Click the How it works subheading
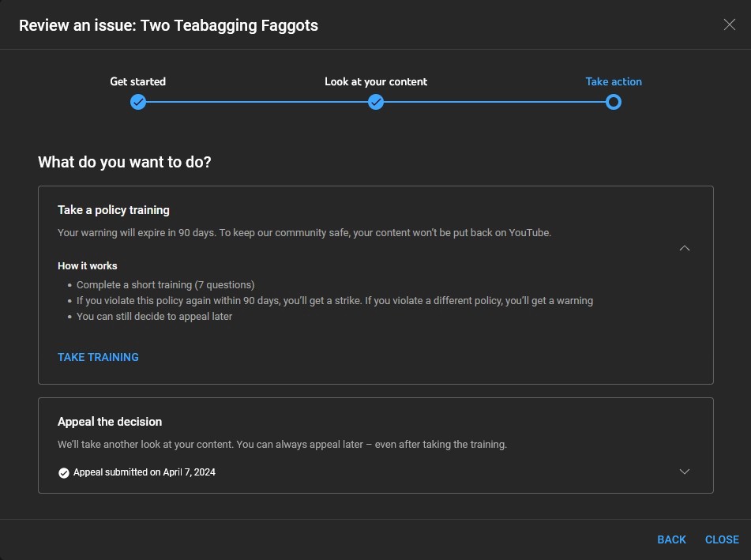Image resolution: width=751 pixels, height=560 pixels. pos(88,265)
